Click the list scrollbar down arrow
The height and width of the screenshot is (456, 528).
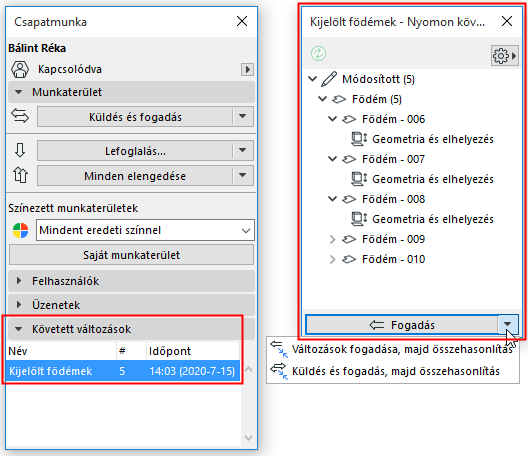coord(249,438)
